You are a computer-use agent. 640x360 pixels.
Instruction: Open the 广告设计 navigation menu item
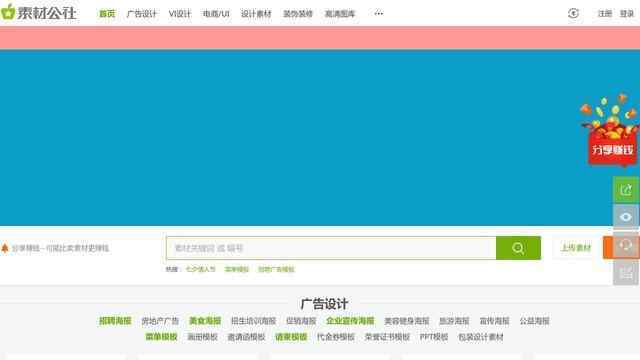pyautogui.click(x=142, y=14)
